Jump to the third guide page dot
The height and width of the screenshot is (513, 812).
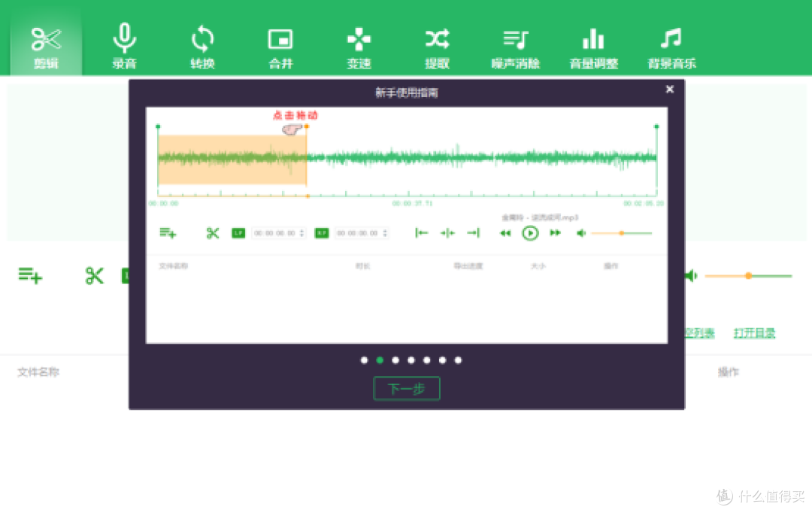point(395,360)
